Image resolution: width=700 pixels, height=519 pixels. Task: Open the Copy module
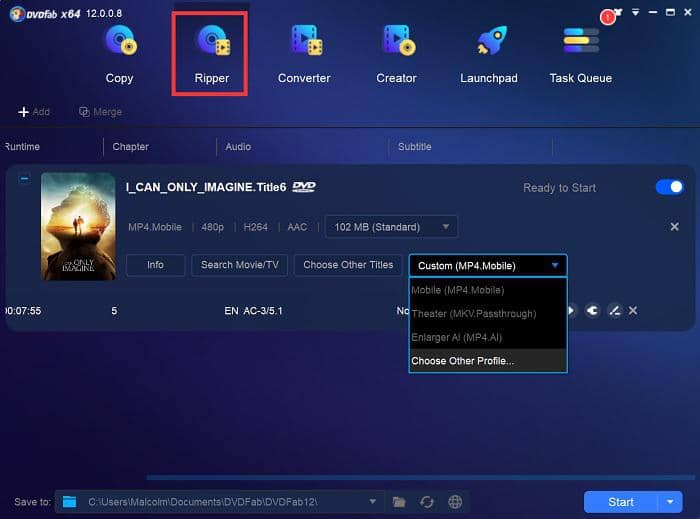click(x=119, y=42)
